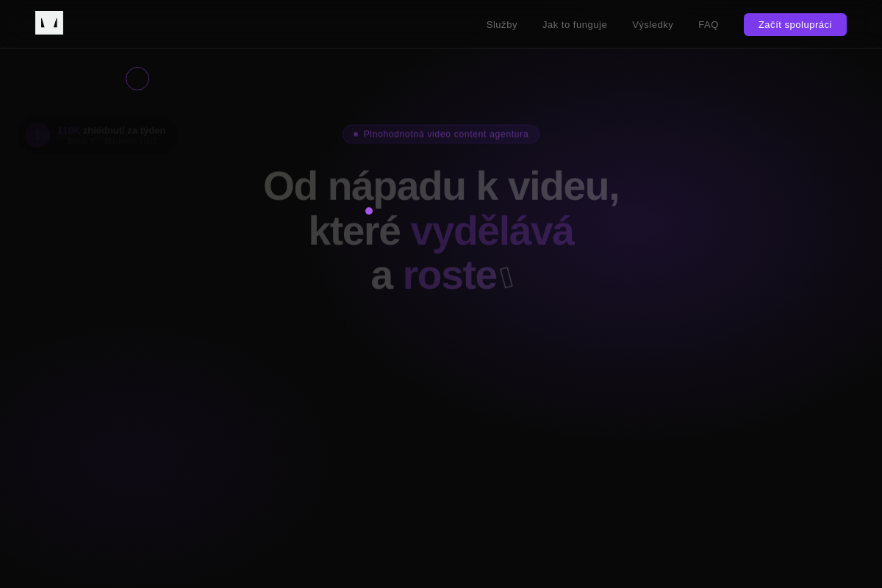
Task: Click the 110K zhlédnutí za týden card
Action: click(97, 135)
